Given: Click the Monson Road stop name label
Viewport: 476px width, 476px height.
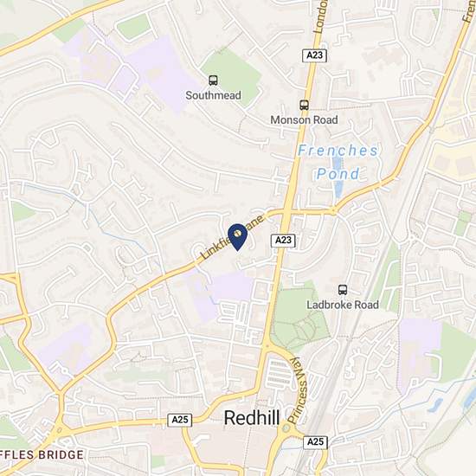Looking at the screenshot, I should [x=304, y=120].
